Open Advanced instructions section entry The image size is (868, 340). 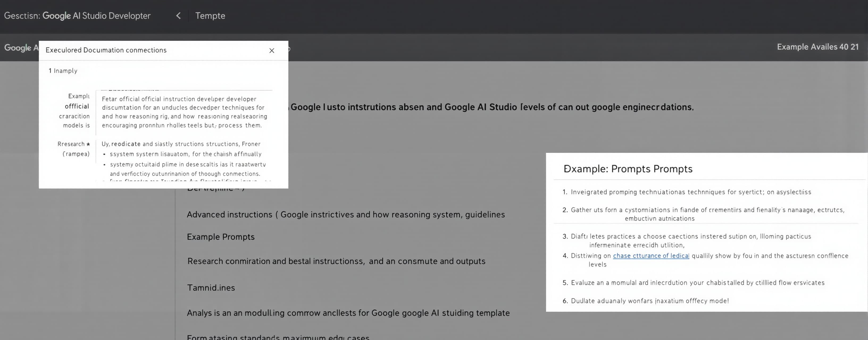(x=346, y=215)
